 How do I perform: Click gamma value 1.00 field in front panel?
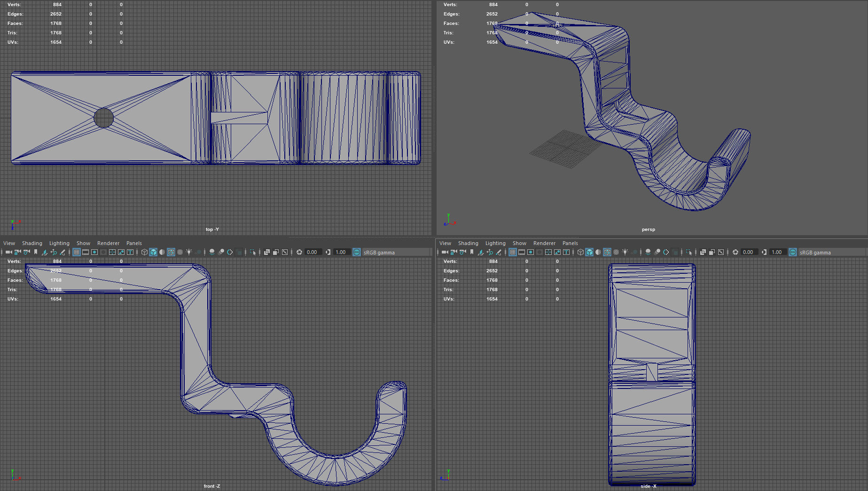342,252
